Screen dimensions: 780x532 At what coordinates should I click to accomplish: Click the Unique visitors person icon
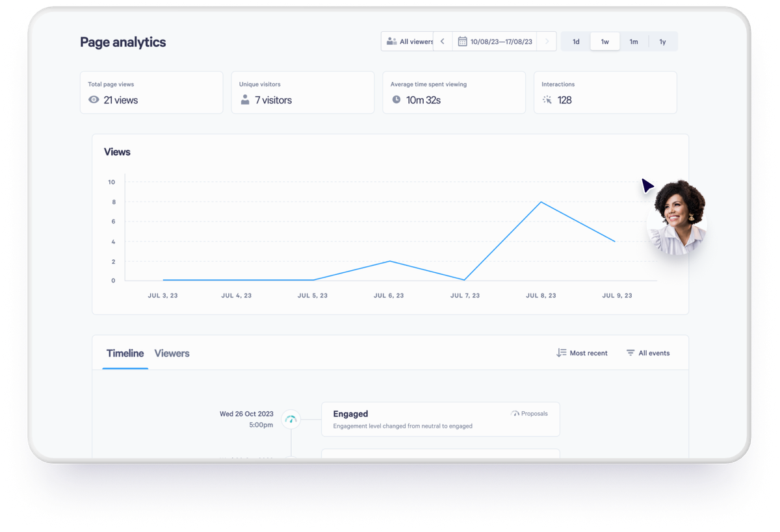click(x=245, y=99)
